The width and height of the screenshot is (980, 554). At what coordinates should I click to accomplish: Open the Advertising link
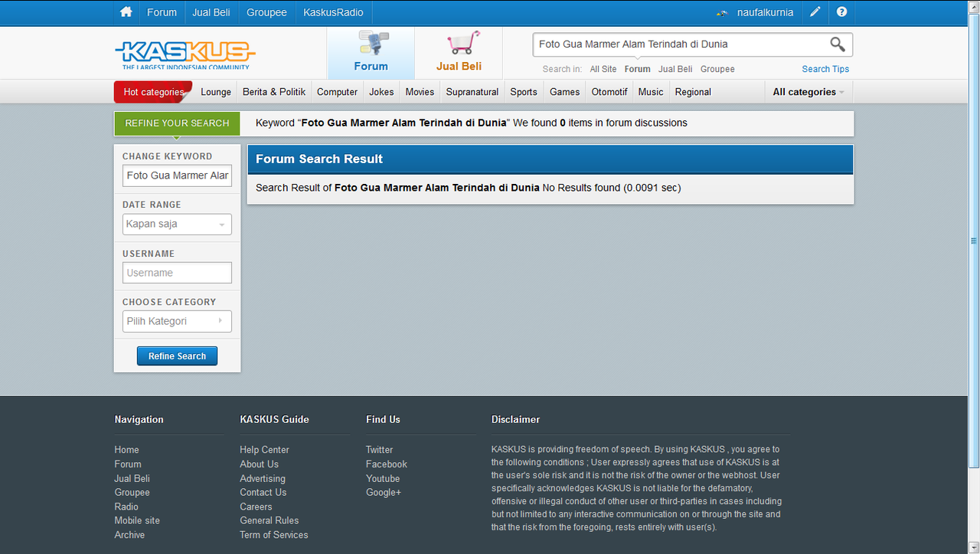263,479
